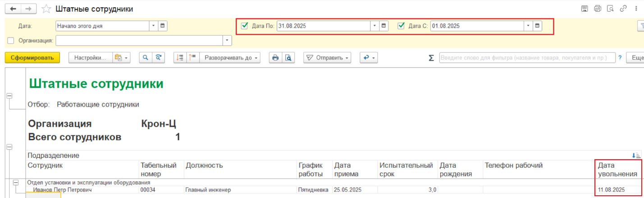The height and width of the screenshot is (198, 644).
Task: Enable the Организация checkbox
Action: tap(11, 41)
